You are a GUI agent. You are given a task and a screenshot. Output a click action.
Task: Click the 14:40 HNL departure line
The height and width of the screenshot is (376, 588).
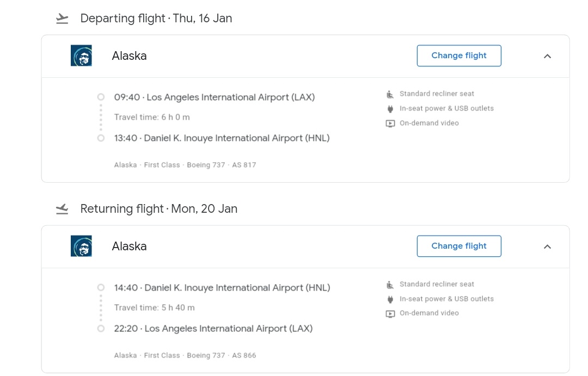pos(222,288)
